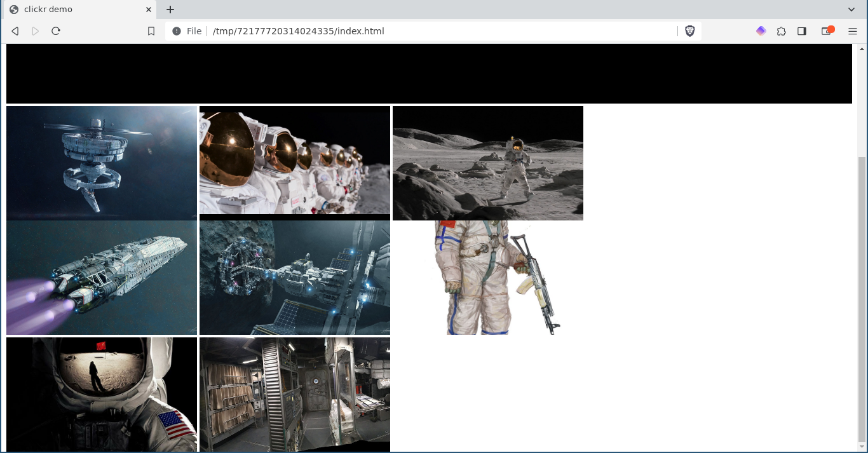Open the spacecraft interior bunk room image

pos(295,395)
